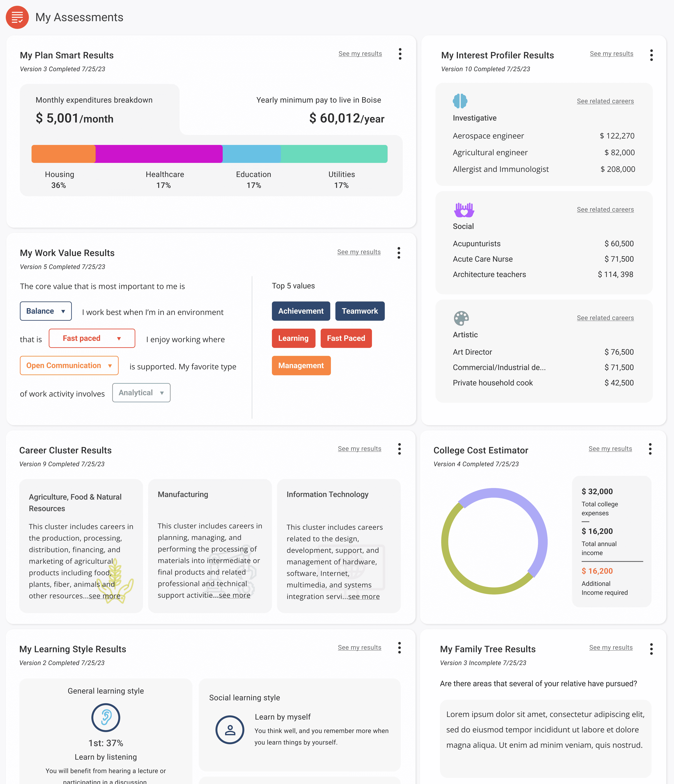674x784 pixels.
Task: Open My Plan Smart Results kebab menu
Action: click(x=400, y=54)
